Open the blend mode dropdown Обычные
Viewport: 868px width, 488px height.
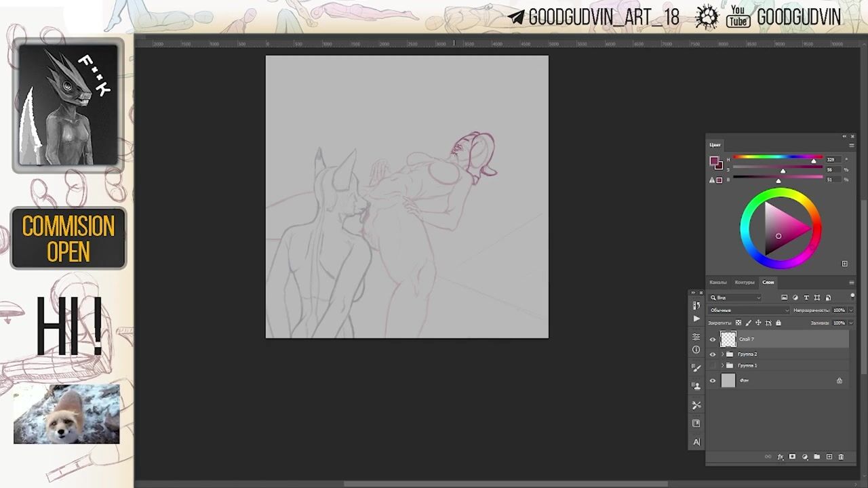pos(749,310)
